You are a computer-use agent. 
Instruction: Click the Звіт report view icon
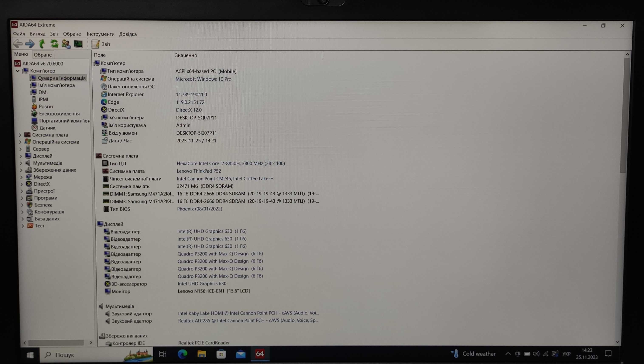click(x=95, y=44)
